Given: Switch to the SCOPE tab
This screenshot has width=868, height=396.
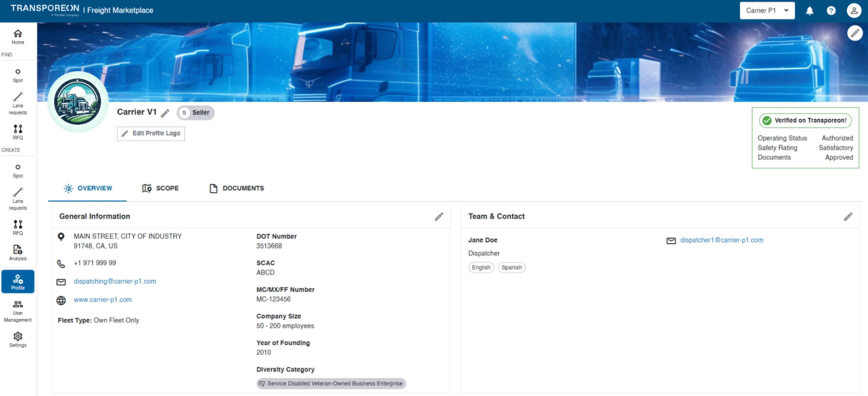Looking at the screenshot, I should (x=160, y=188).
